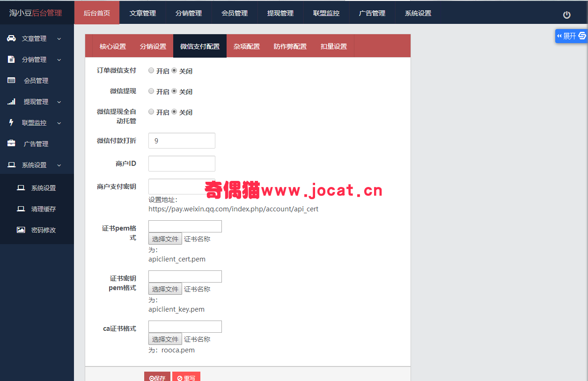Open the 展开 side panel arrows
The width and height of the screenshot is (588, 381).
(559, 36)
